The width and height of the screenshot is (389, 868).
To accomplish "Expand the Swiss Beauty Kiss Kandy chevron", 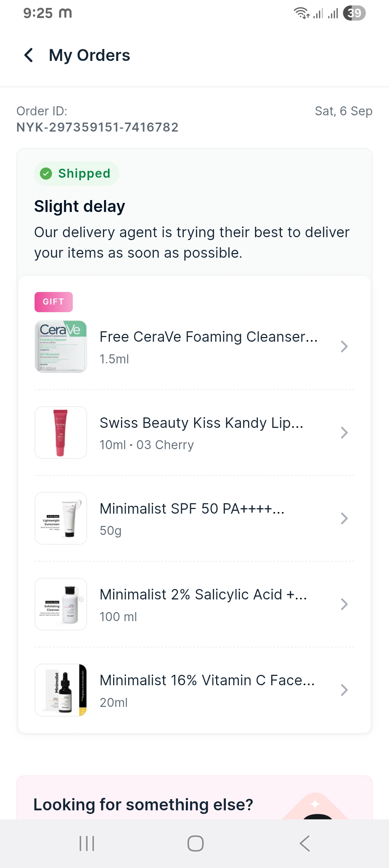I will coord(344,433).
